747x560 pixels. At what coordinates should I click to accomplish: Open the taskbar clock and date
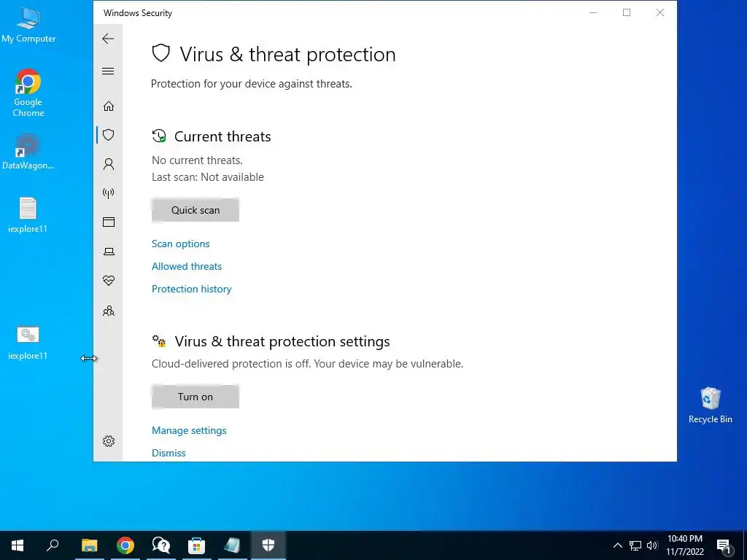[x=684, y=545]
